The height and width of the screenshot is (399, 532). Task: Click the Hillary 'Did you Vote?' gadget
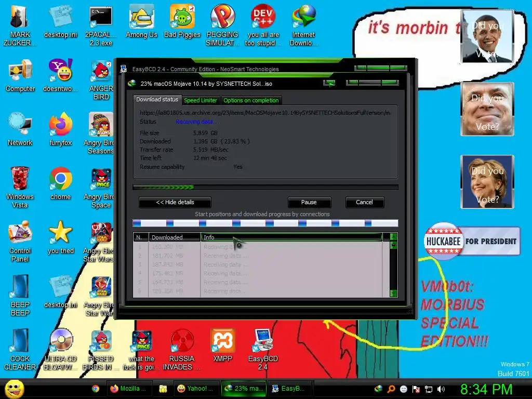pos(487,182)
